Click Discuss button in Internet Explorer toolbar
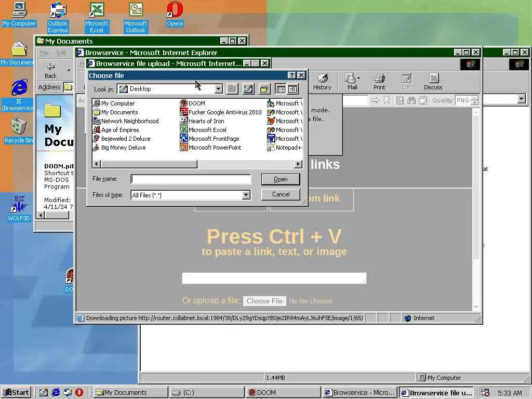 click(x=433, y=82)
